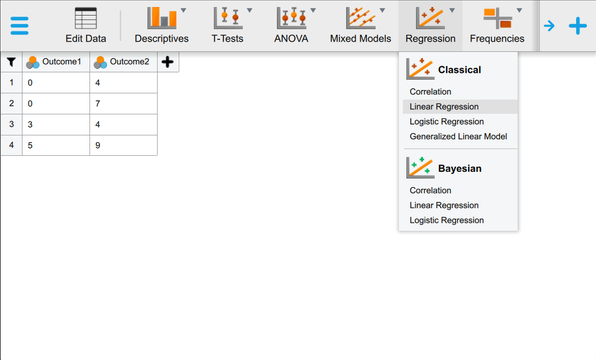Screen dimensions: 596x360
Task: Click the Outcome2 variable type icon
Action: coord(100,62)
